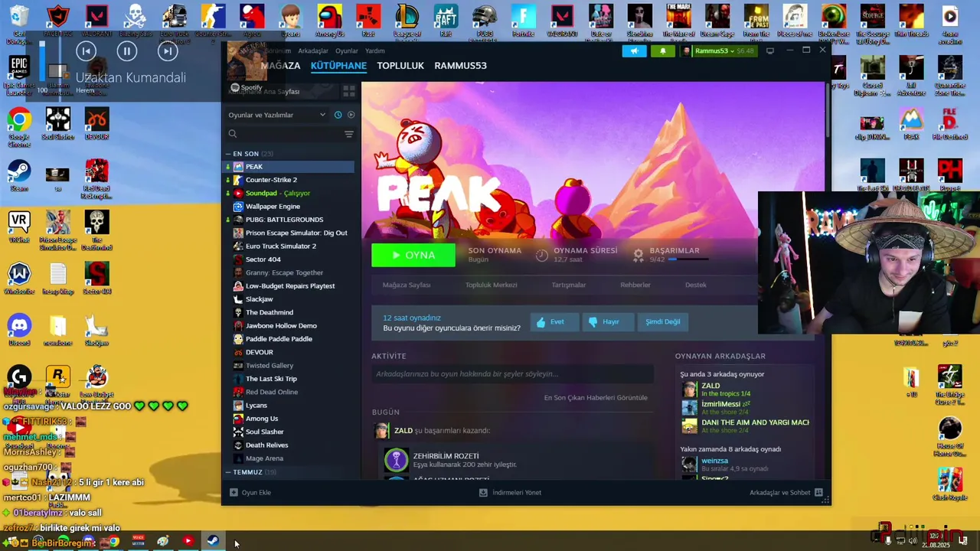Open Topluluk Merkezi link
The width and height of the screenshot is (980, 551).
(x=492, y=285)
